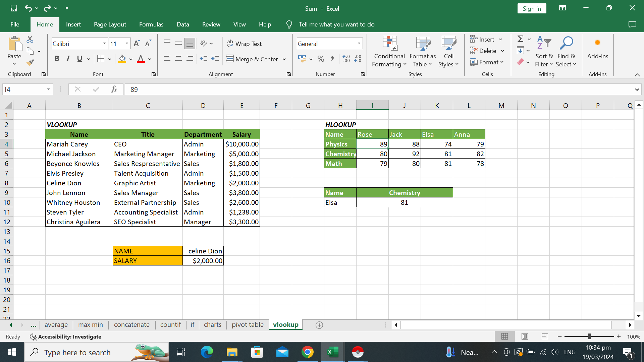644x362 pixels.
Task: Open the File menu tab
Action: click(x=15, y=24)
